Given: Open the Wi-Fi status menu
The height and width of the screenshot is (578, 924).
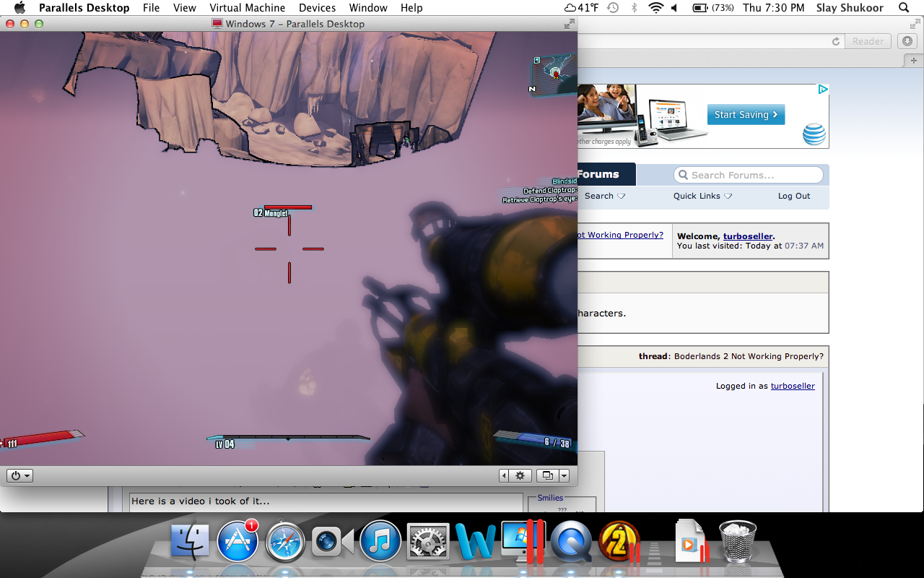Looking at the screenshot, I should (x=655, y=8).
